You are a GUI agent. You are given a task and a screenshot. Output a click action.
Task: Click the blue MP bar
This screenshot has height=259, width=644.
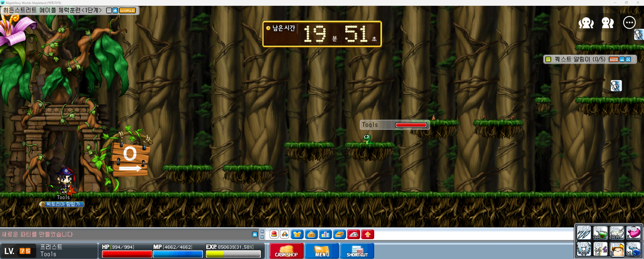click(x=178, y=254)
